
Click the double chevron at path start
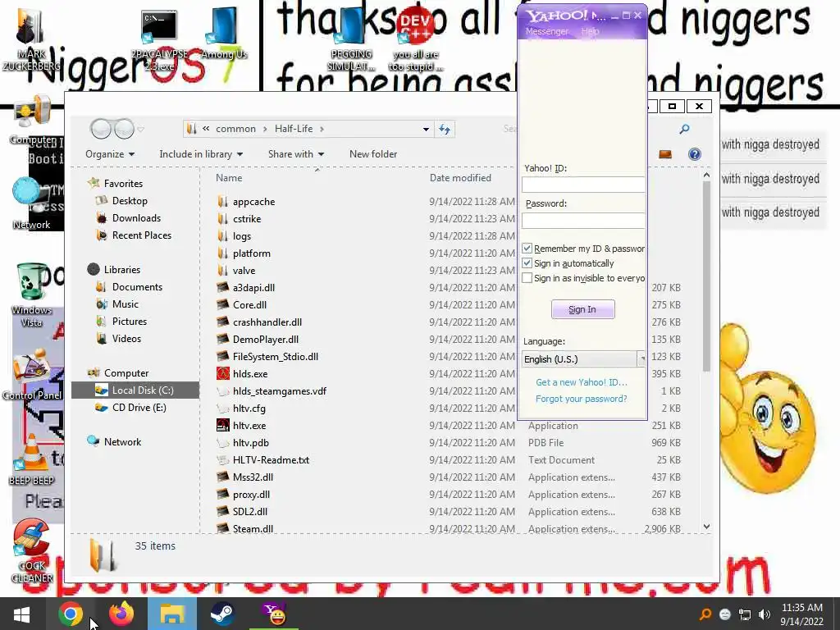click(206, 129)
